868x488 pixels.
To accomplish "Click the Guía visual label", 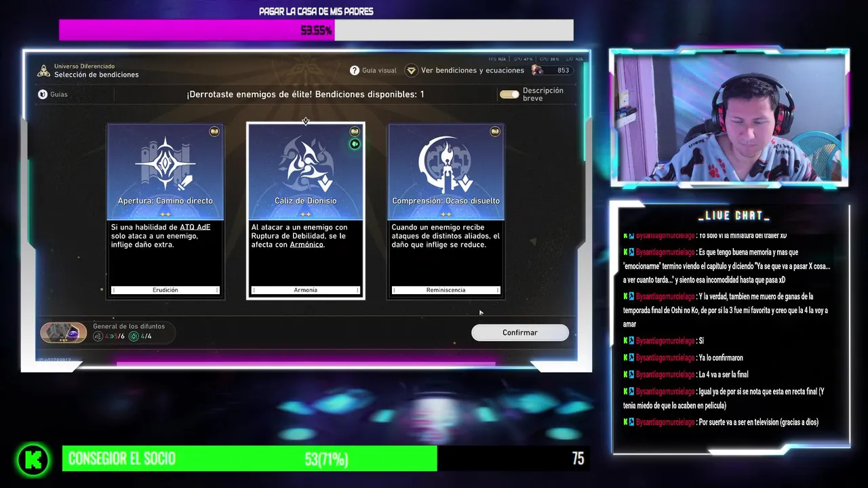I will 379,70.
